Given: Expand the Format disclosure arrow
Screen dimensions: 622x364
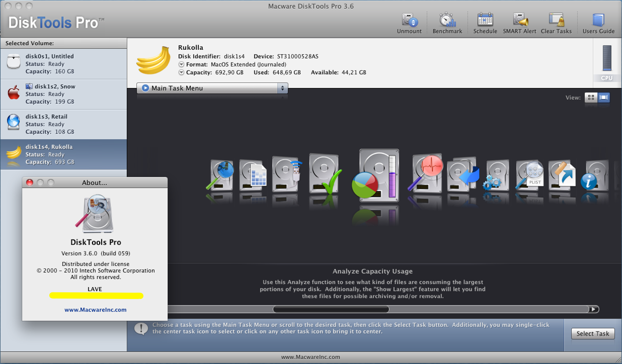Looking at the screenshot, I should coord(182,65).
